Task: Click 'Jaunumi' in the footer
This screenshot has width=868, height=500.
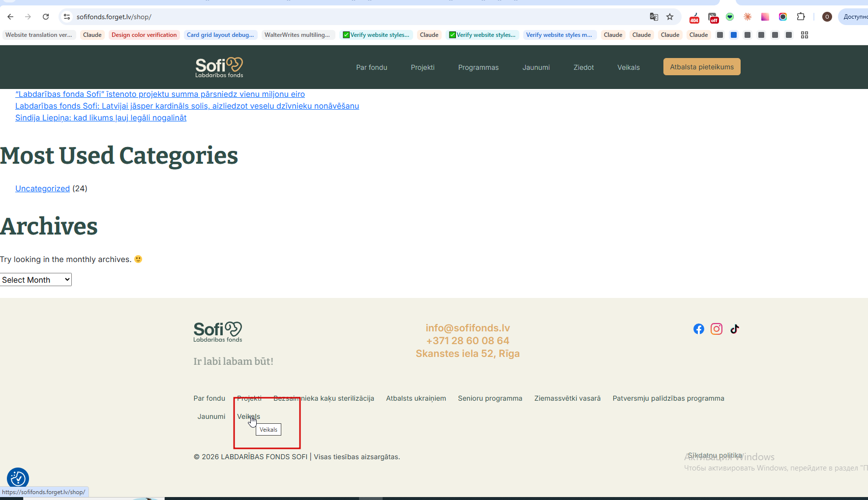Action: pyautogui.click(x=211, y=416)
